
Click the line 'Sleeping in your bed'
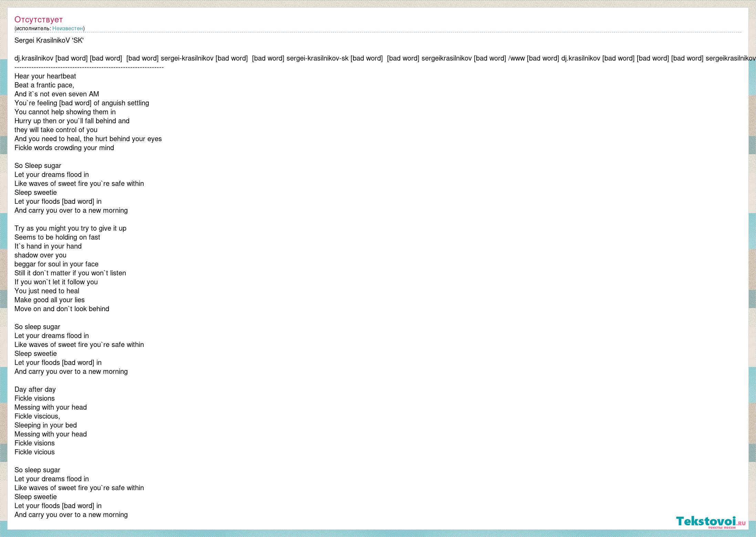[45, 425]
